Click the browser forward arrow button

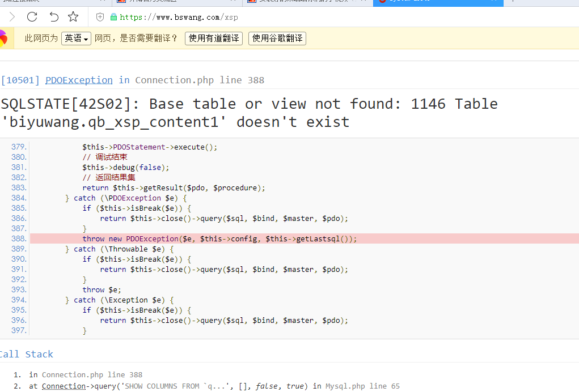(12, 17)
